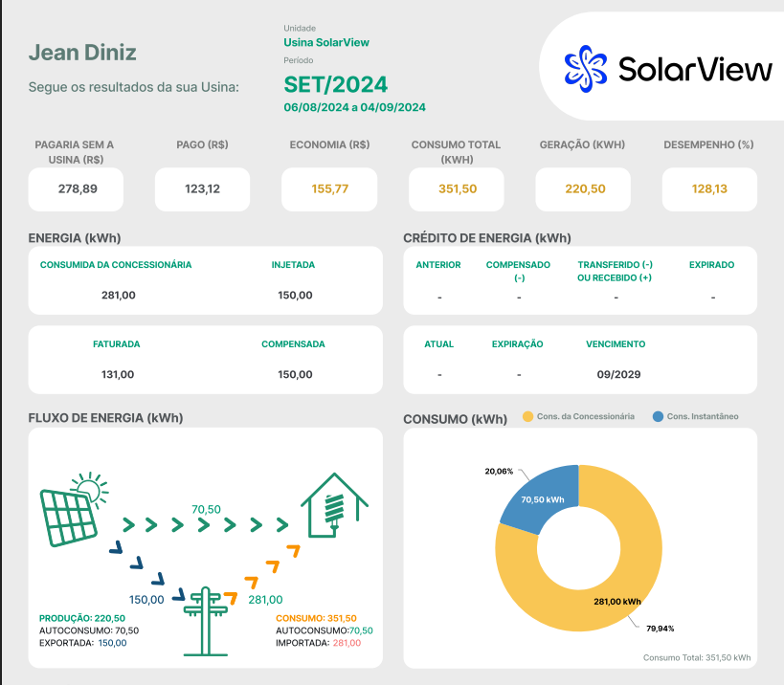Click the SolarView flower logo icon
This screenshot has height=685, width=784.
pos(585,68)
